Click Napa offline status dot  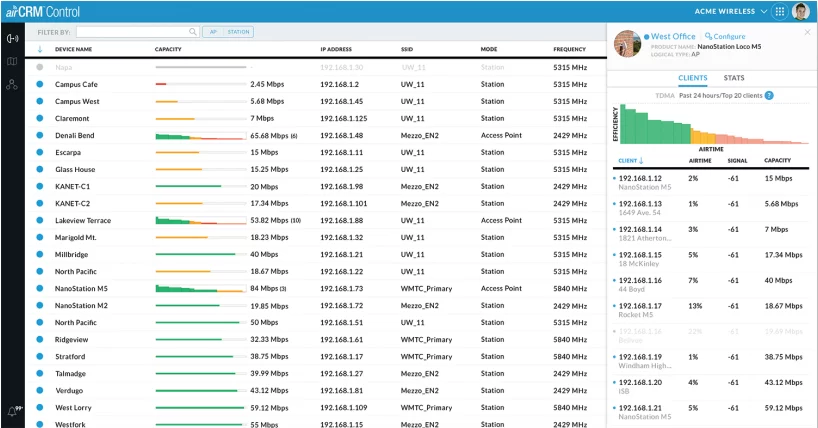click(x=40, y=67)
